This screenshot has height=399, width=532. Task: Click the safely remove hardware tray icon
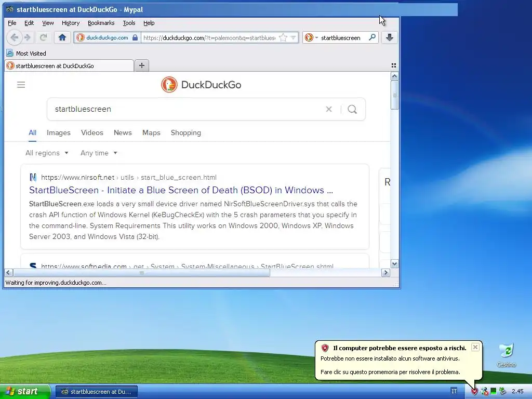point(502,391)
